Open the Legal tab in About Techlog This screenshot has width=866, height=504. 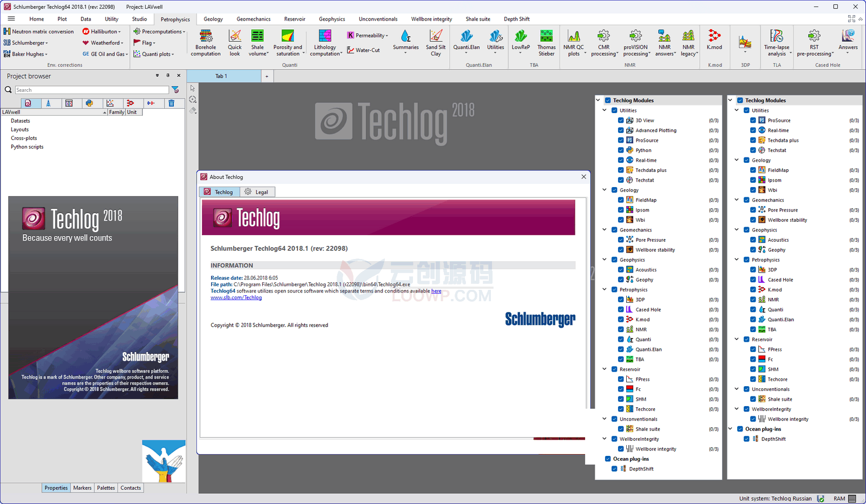(x=257, y=192)
